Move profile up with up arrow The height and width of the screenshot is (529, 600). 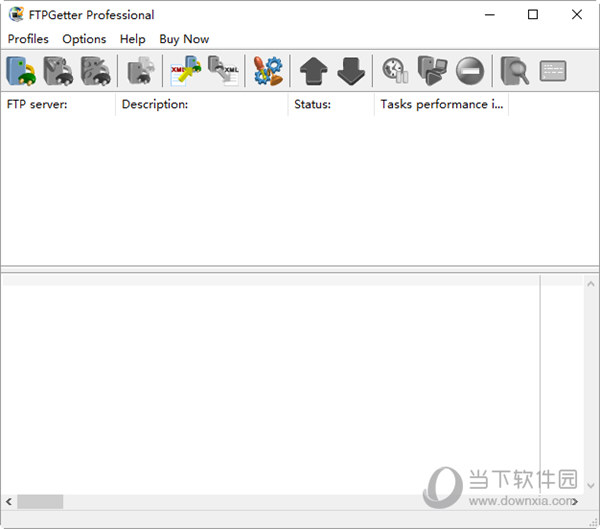coord(313,71)
